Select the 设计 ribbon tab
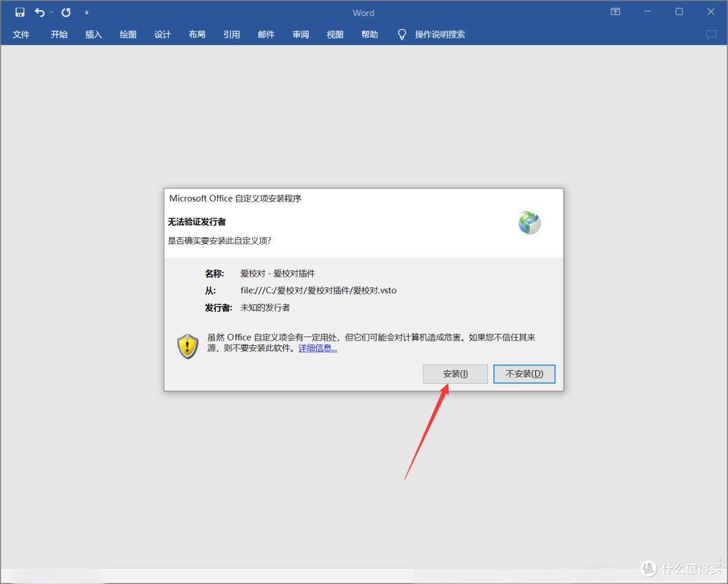 (x=162, y=34)
